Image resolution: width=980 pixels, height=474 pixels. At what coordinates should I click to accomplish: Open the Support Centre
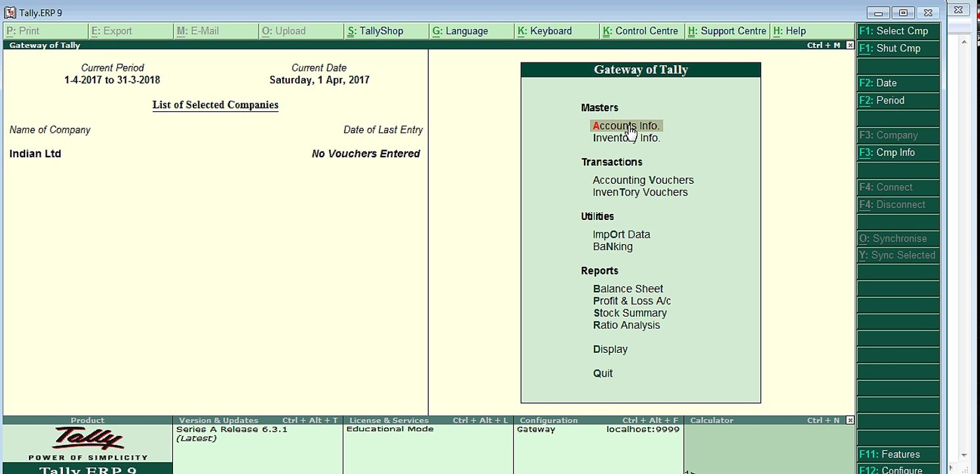(x=727, y=31)
